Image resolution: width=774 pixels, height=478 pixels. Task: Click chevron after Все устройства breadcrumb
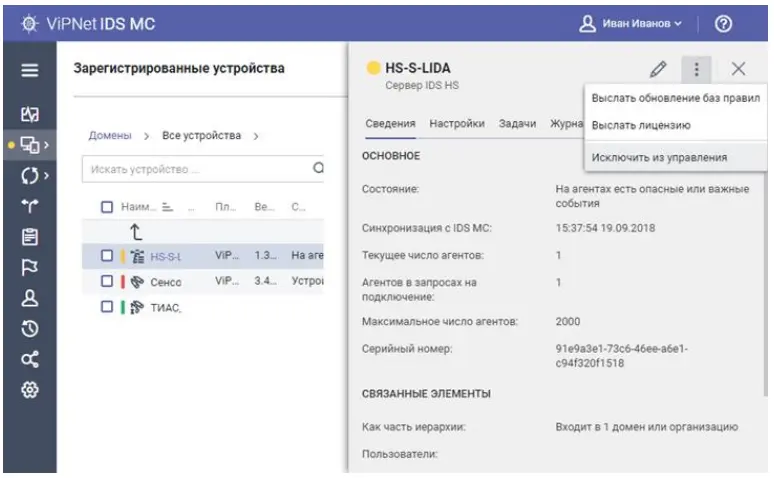click(x=256, y=136)
